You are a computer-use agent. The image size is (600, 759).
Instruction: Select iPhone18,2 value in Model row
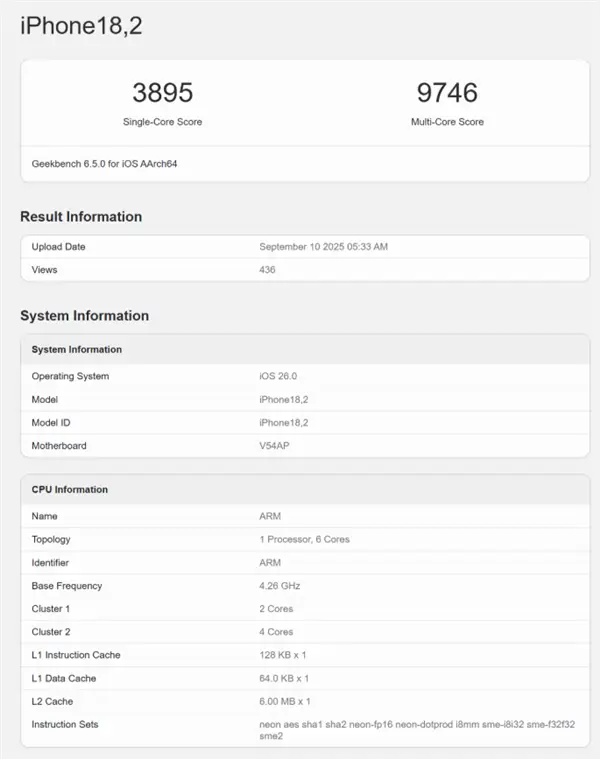(284, 399)
